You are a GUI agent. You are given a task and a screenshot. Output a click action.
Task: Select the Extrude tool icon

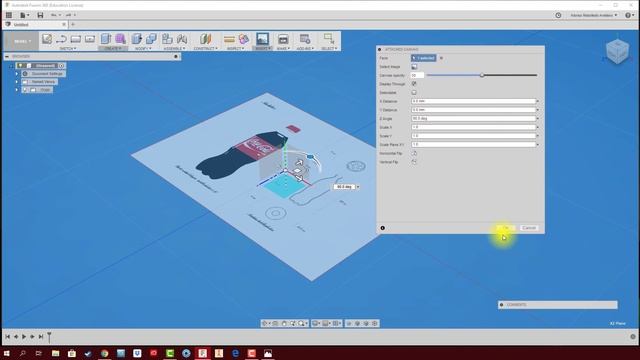pos(106,39)
